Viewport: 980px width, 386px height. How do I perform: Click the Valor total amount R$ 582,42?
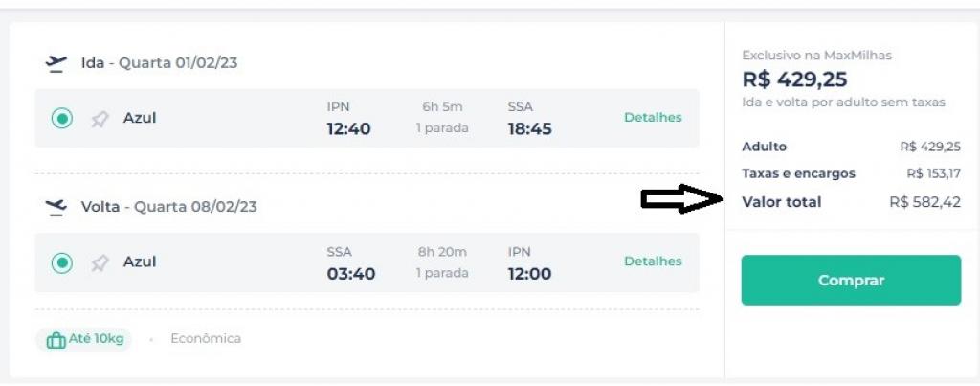click(924, 202)
